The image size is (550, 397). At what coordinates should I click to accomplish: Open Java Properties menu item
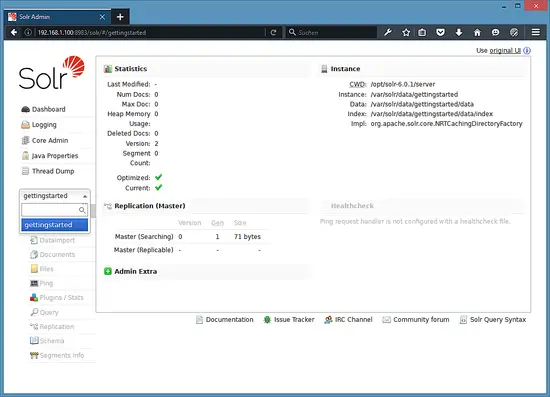click(x=50, y=156)
